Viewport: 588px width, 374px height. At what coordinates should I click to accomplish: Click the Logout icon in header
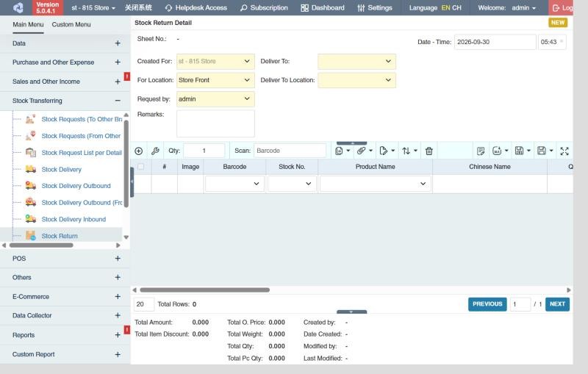point(556,8)
